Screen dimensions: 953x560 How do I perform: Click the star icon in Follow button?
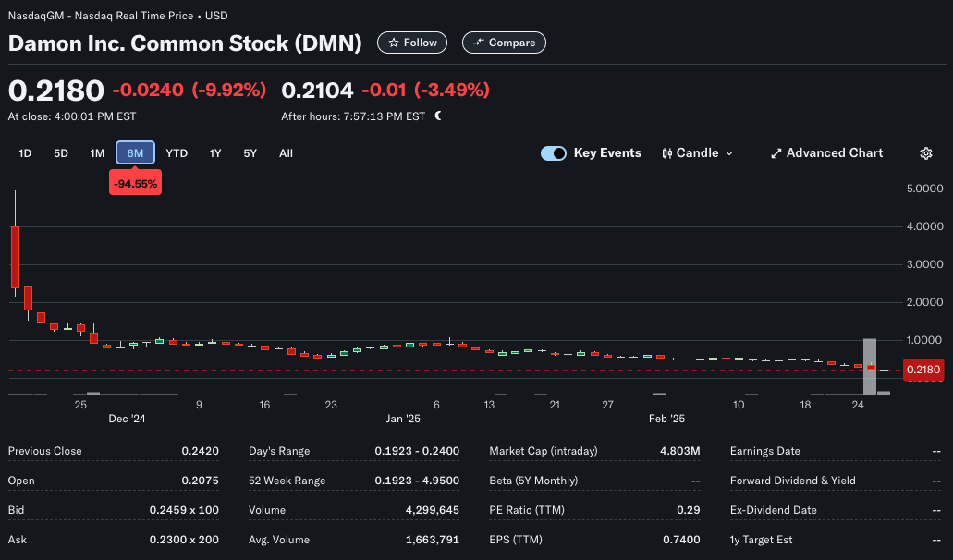(394, 43)
